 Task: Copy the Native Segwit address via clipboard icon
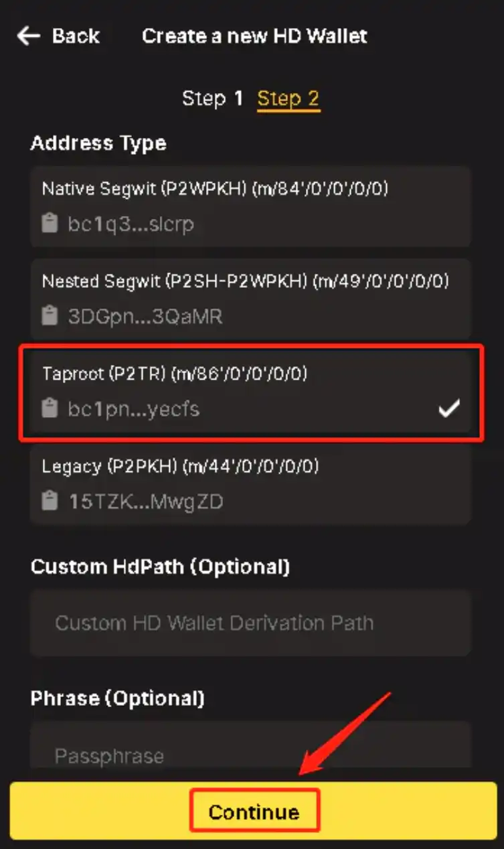click(x=50, y=224)
